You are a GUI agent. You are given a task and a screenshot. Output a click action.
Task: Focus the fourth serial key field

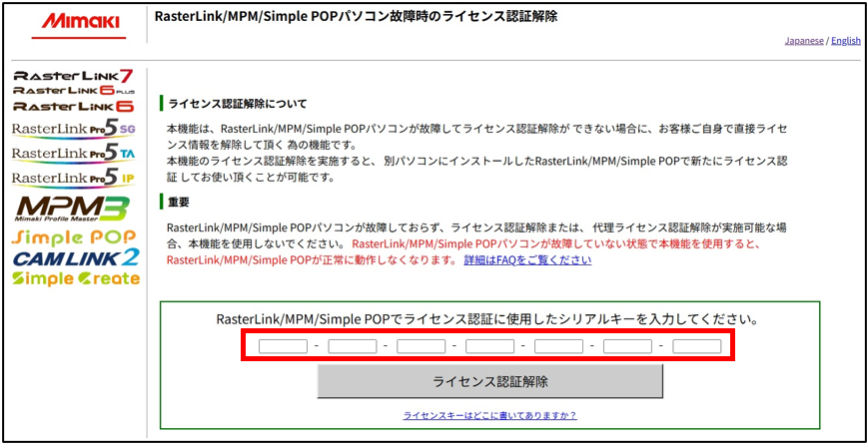click(x=489, y=346)
